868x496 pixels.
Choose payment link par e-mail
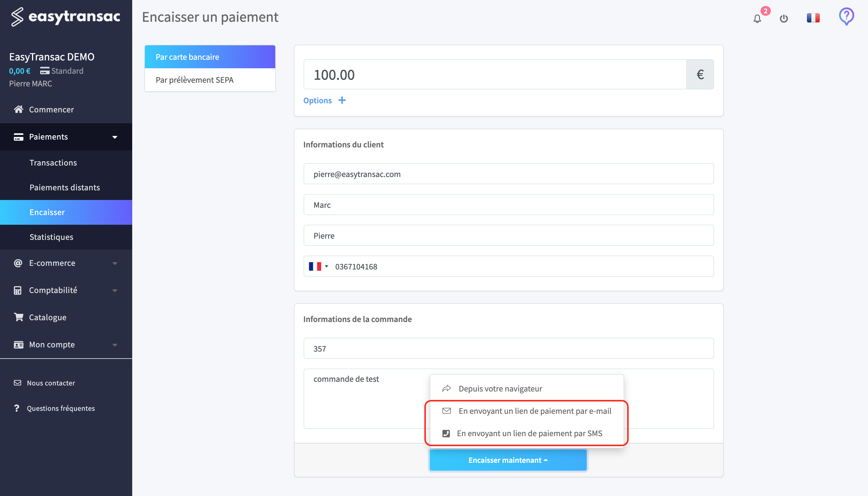click(x=526, y=411)
